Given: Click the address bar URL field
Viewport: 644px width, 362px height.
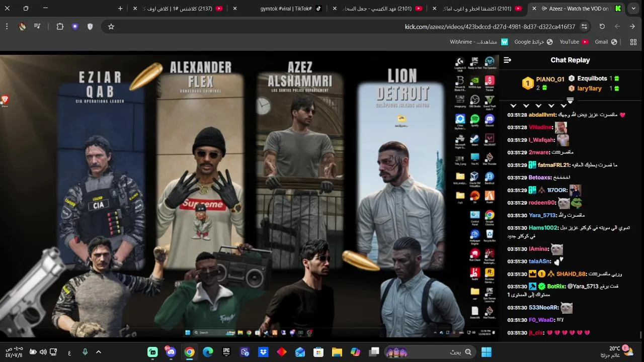Looking at the screenshot, I should click(347, 27).
